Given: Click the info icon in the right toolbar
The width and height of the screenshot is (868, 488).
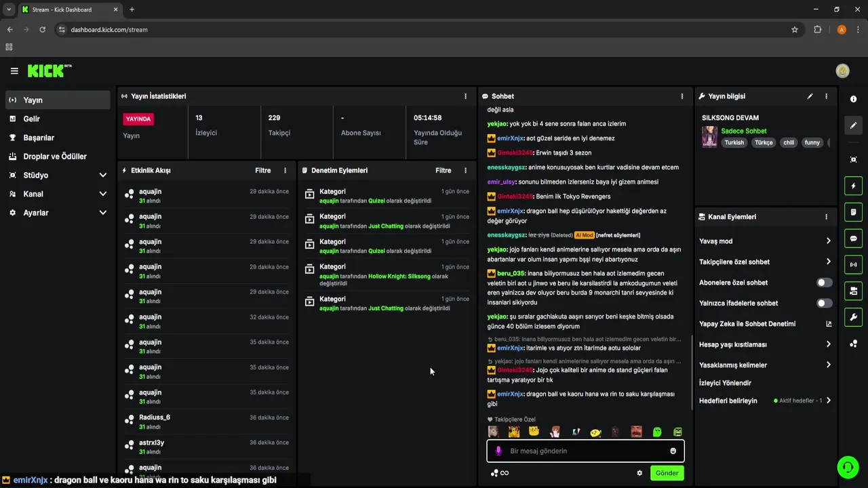Looking at the screenshot, I should click(x=853, y=99).
